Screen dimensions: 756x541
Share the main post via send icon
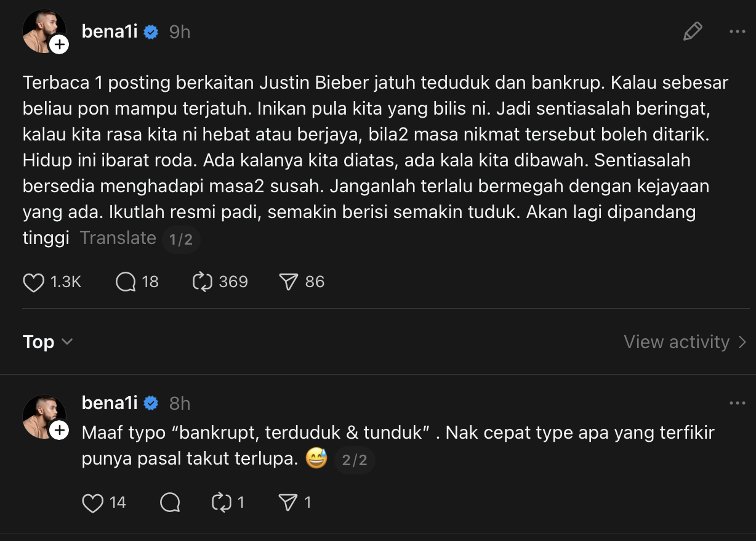(x=288, y=282)
